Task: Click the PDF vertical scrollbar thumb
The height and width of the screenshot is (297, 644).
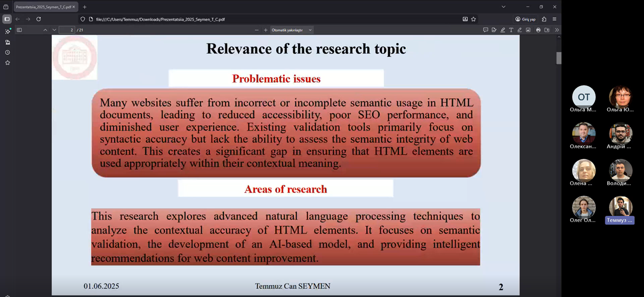Action: (x=558, y=58)
